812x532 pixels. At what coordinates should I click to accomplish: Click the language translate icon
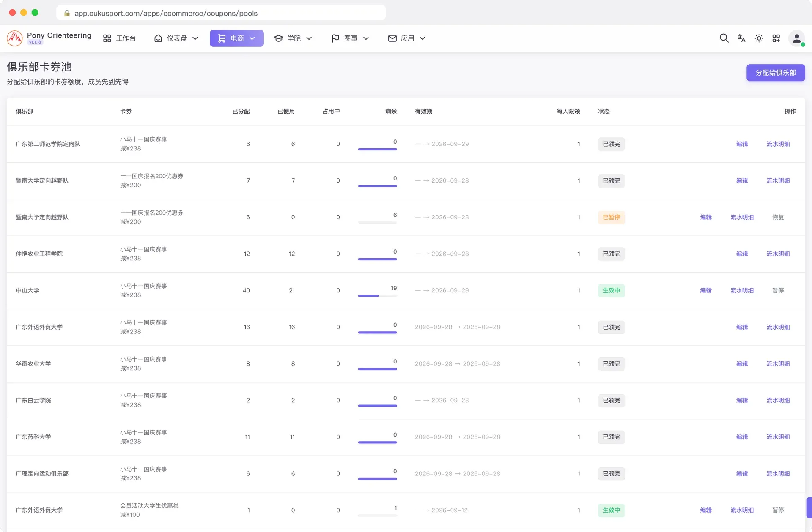coord(741,38)
